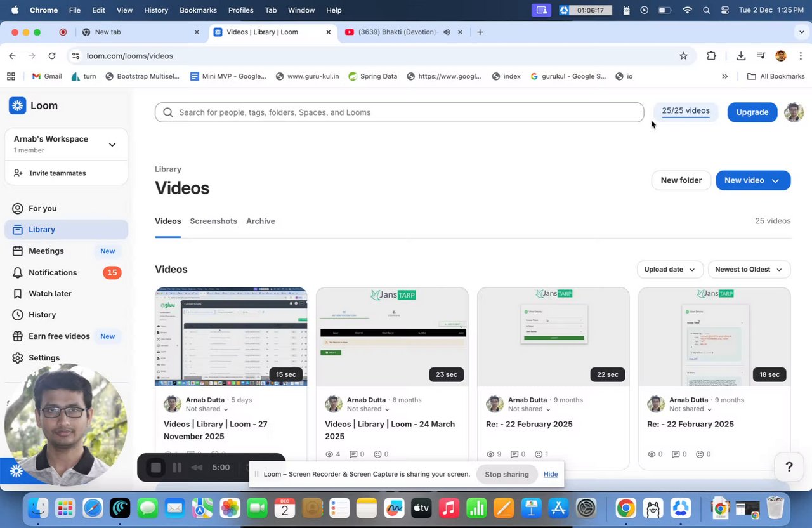Screen dimensions: 812x528
Task: Open the Gmail bookmark
Action: pyautogui.click(x=47, y=76)
